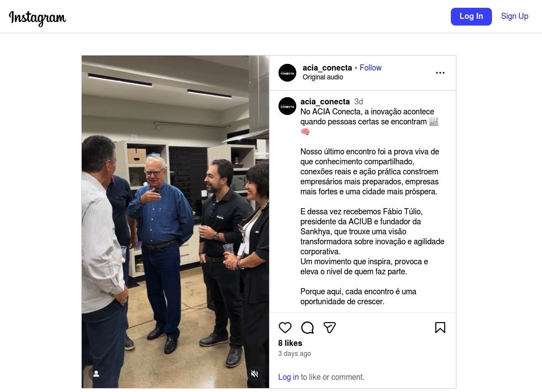The image size is (542, 392).
Task: Play the reel video thumbnail
Action: [175, 222]
